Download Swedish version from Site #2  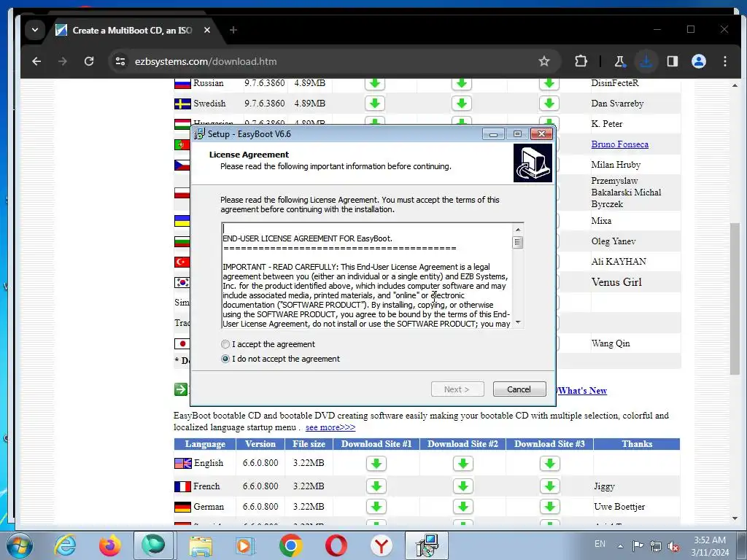[x=461, y=104]
